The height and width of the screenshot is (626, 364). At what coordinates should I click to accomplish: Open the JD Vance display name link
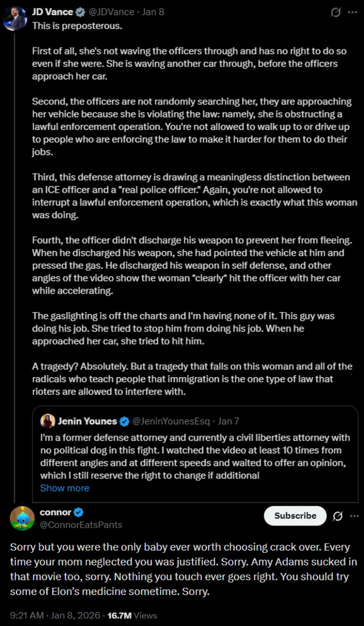pyautogui.click(x=53, y=12)
